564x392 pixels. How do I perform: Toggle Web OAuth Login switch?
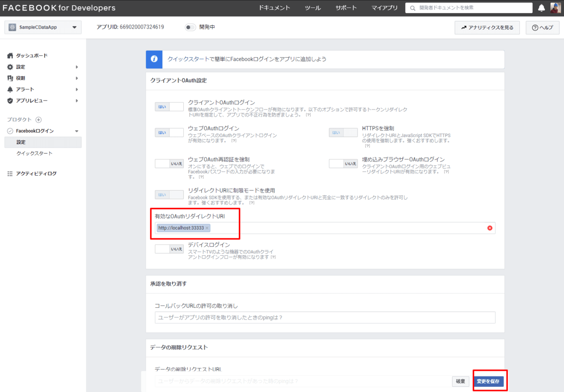tap(169, 133)
